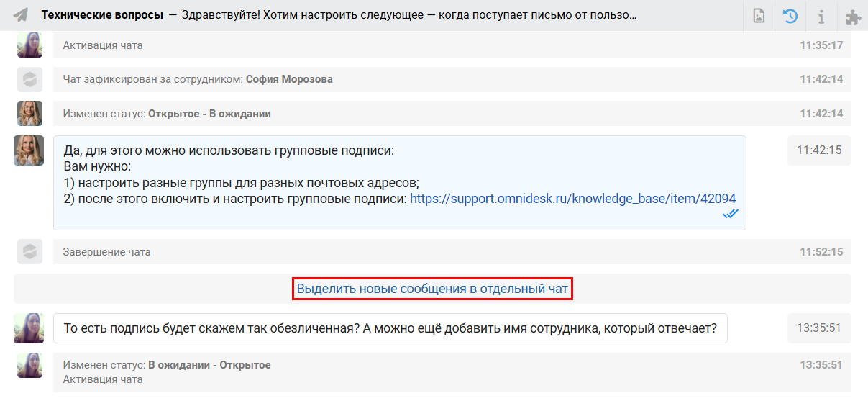Click the paper plane chat icon
The height and width of the screenshot is (406, 868).
[x=22, y=15]
